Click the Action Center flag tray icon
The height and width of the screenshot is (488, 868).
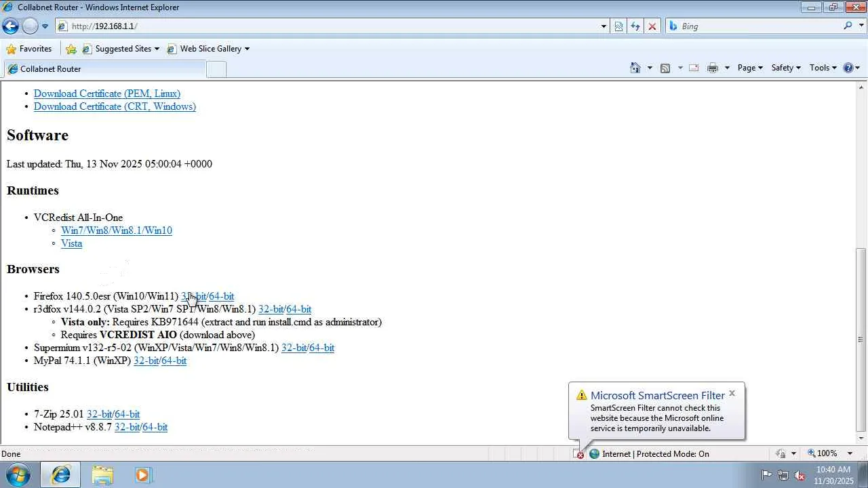(766, 475)
